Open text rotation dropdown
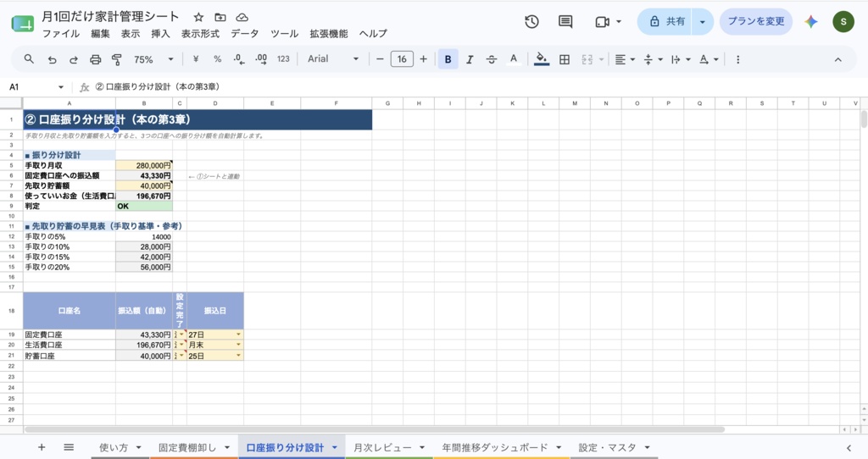The height and width of the screenshot is (459, 868). [x=709, y=60]
